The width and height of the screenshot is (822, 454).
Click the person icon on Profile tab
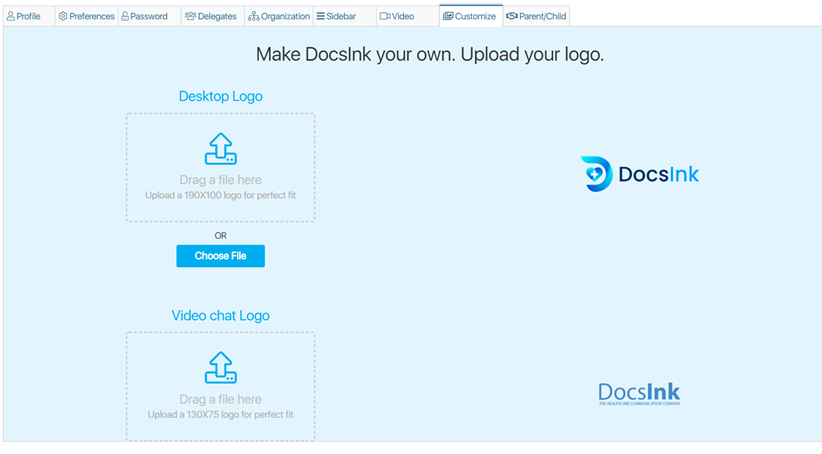pos(11,17)
